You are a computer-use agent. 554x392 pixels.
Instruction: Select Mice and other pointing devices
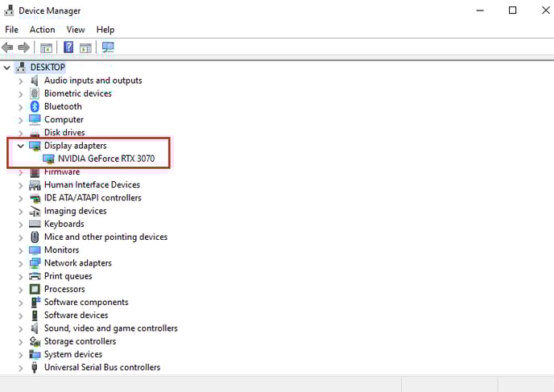[x=105, y=237]
